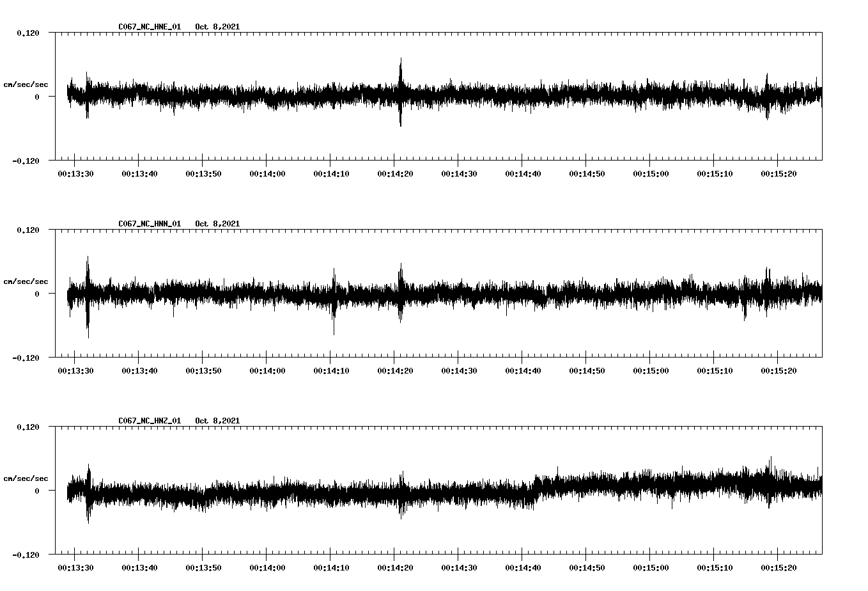Viewport: 868px width, 591px height.
Task: Click the large spike at 00:14:20 on HNE trace
Action: pos(401,91)
